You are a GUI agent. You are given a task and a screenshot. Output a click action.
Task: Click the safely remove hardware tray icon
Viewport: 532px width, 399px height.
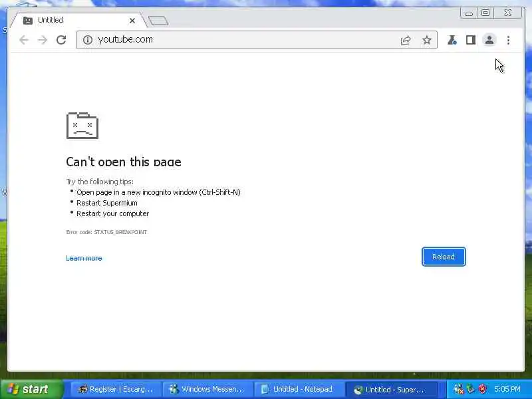[470, 389]
